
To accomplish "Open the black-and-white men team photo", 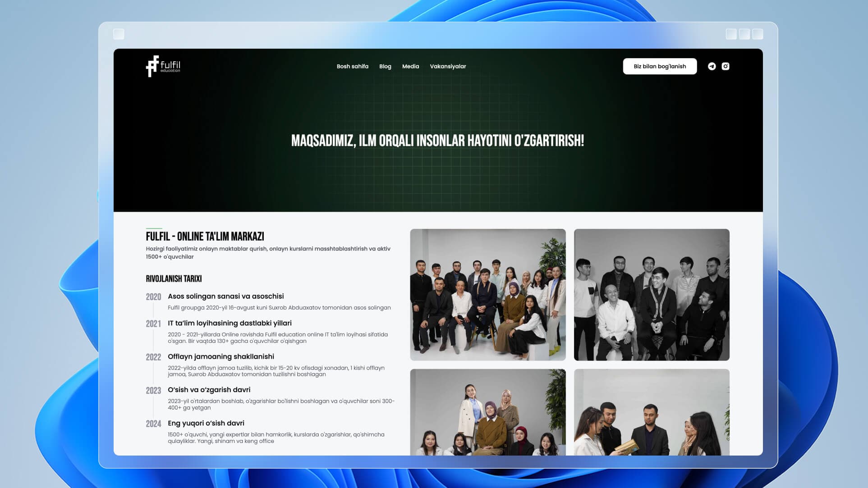I will 651,295.
